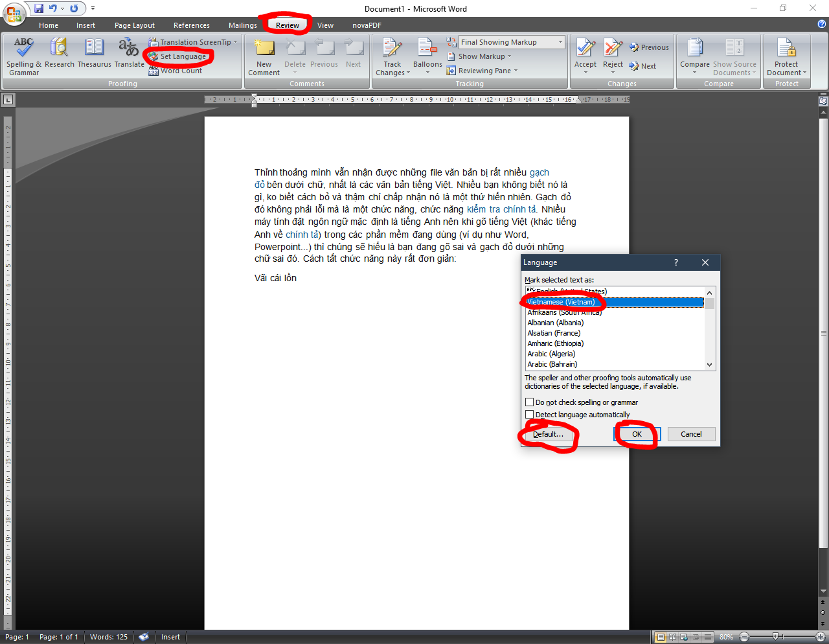Expand the Show Markup menu

(x=510, y=56)
